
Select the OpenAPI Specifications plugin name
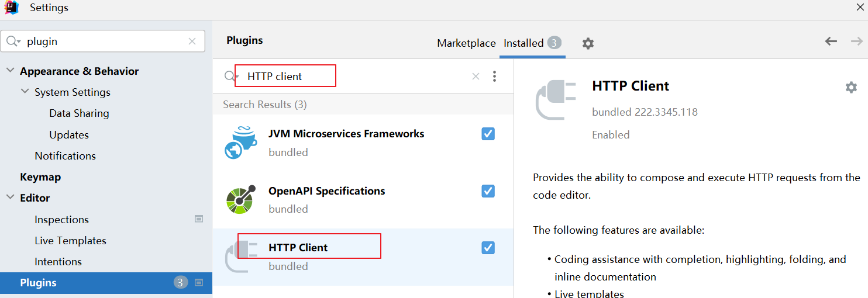(x=326, y=191)
